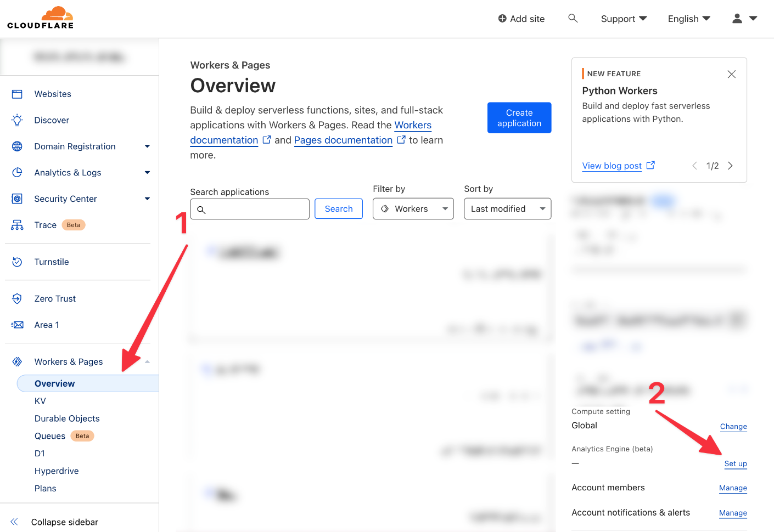774x532 pixels.
Task: Open the Sort by Last modified dropdown
Action: pos(507,209)
